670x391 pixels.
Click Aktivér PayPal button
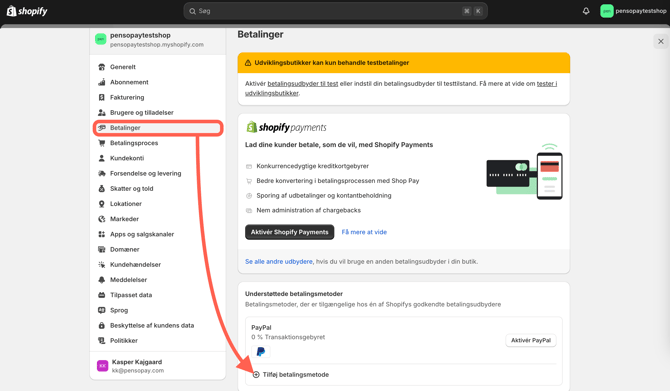click(x=531, y=340)
